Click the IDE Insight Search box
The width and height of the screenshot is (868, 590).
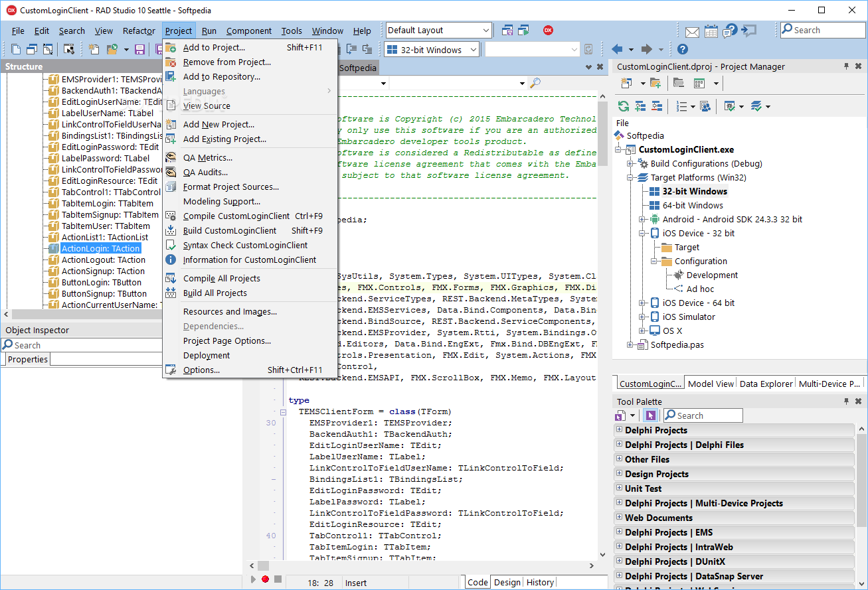[x=823, y=30]
